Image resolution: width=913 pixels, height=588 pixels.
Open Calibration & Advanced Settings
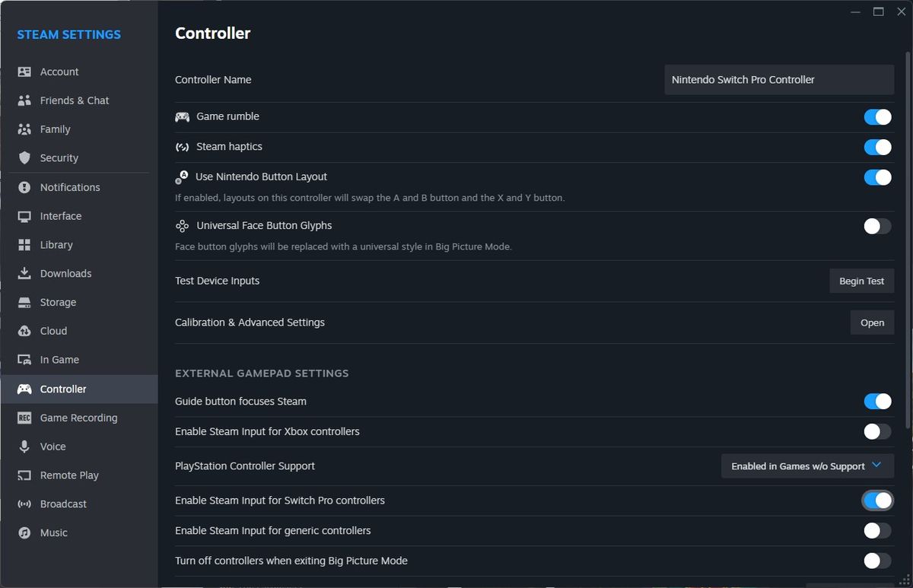872,322
